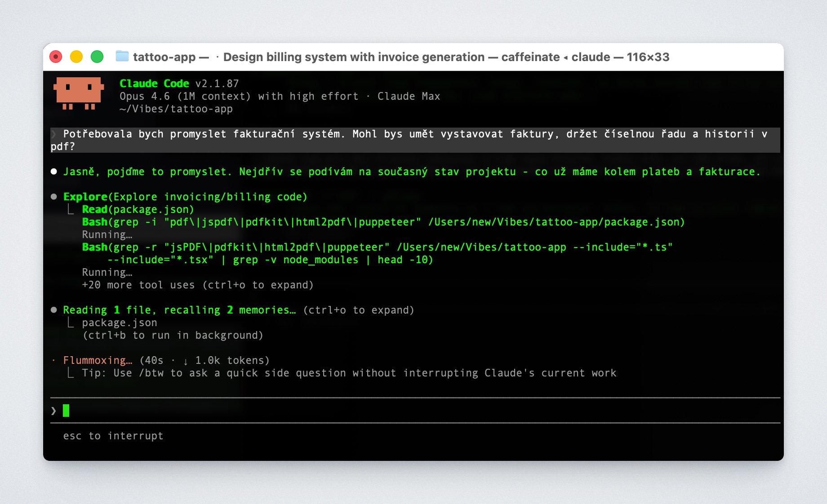Click the white bullet before the Jasně response
The image size is (827, 504).
54,172
